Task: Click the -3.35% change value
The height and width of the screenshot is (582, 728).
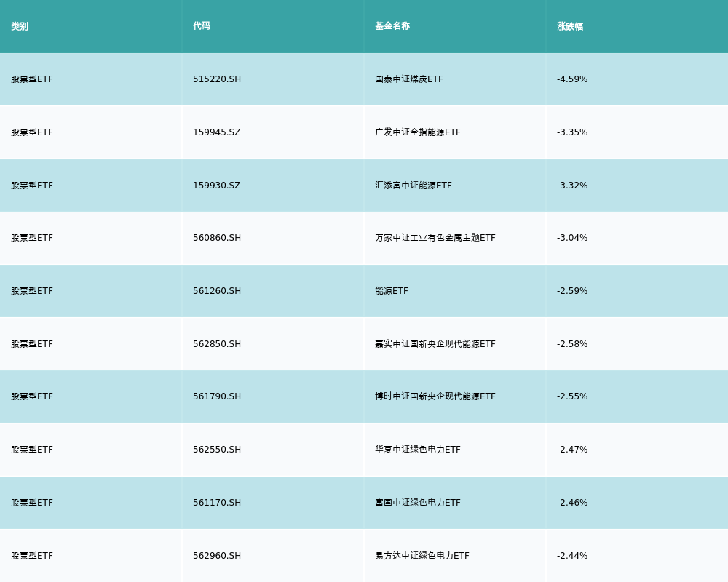Action: (572, 132)
